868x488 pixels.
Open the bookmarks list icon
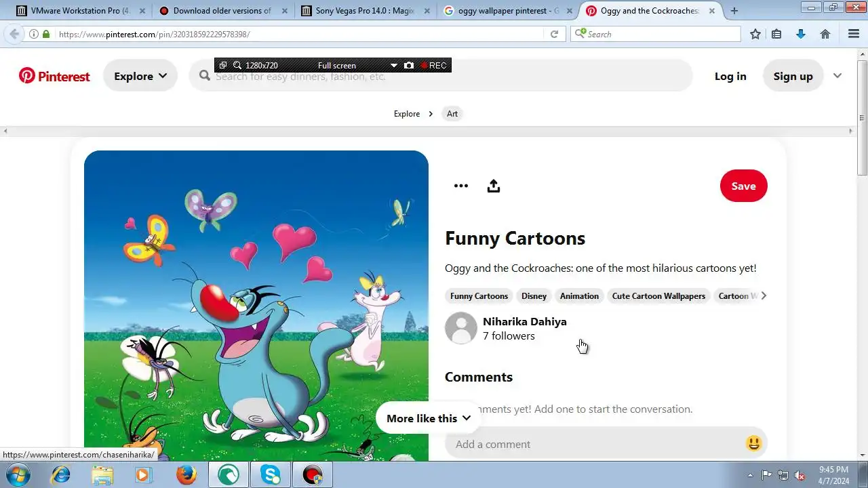[x=776, y=34]
